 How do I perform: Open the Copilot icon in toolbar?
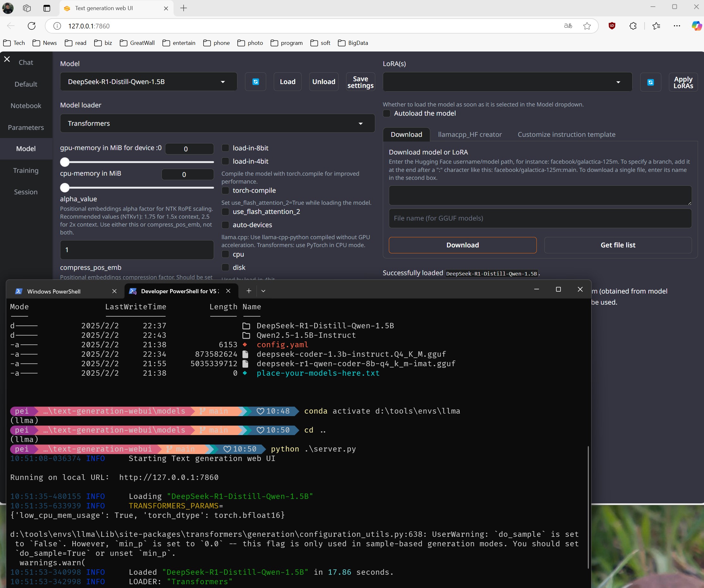point(697,26)
